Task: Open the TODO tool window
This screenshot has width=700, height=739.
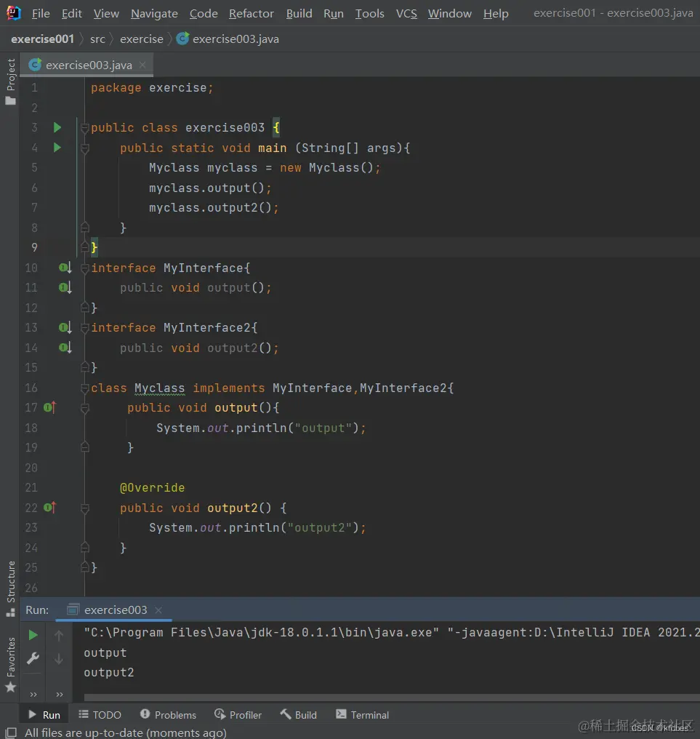Action: (x=100, y=715)
